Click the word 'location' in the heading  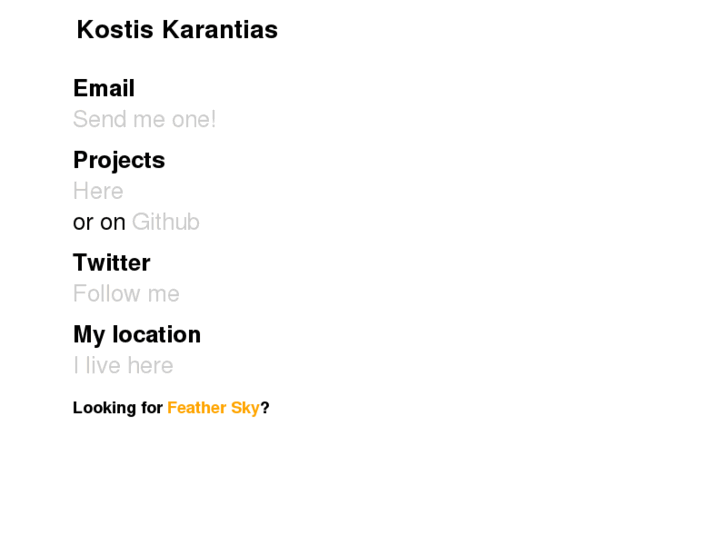point(156,335)
